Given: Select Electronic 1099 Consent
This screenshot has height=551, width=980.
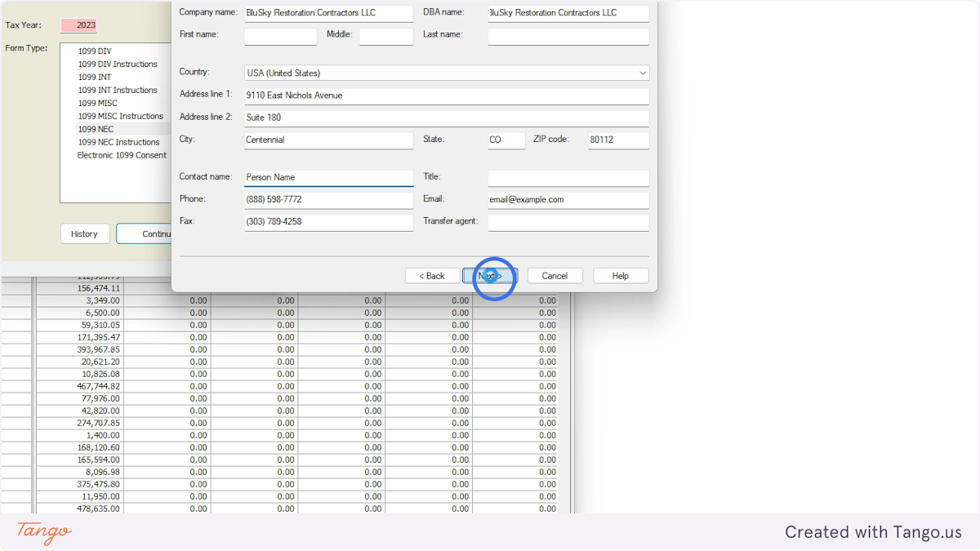Looking at the screenshot, I should tap(122, 155).
